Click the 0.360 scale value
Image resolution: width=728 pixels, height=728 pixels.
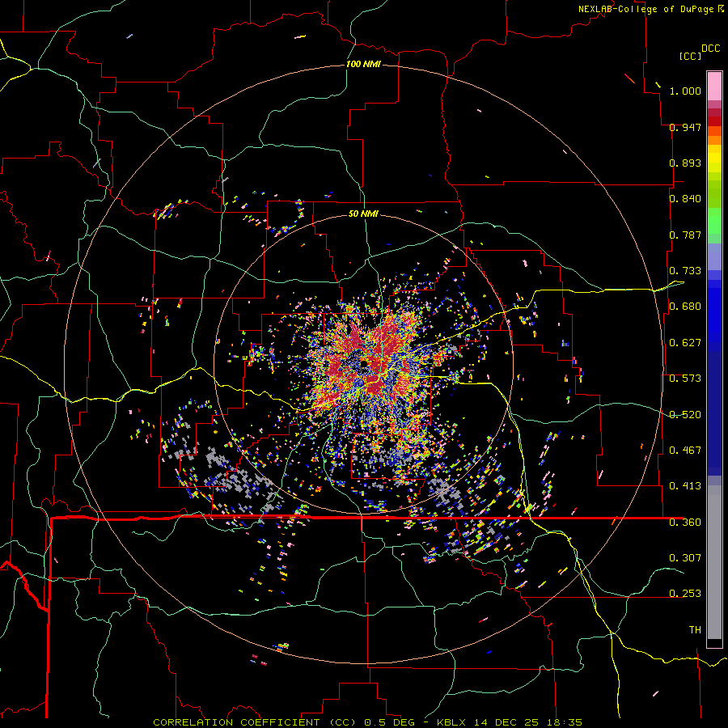pyautogui.click(x=685, y=523)
